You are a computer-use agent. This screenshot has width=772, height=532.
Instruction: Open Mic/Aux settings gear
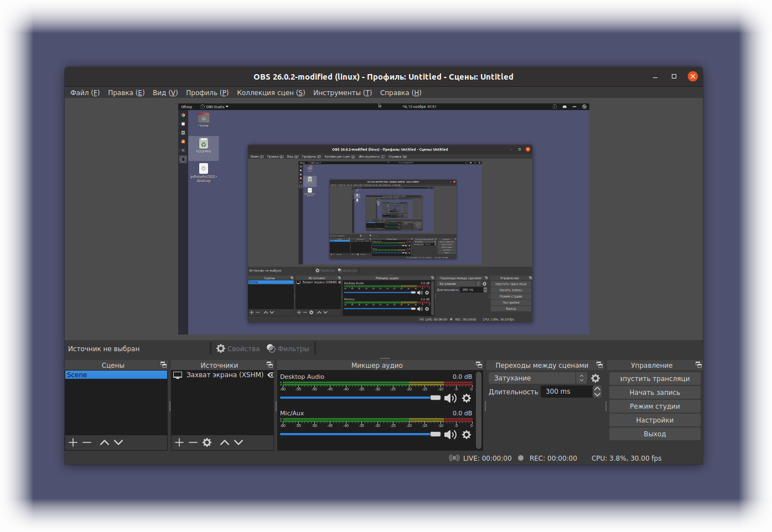(467, 435)
